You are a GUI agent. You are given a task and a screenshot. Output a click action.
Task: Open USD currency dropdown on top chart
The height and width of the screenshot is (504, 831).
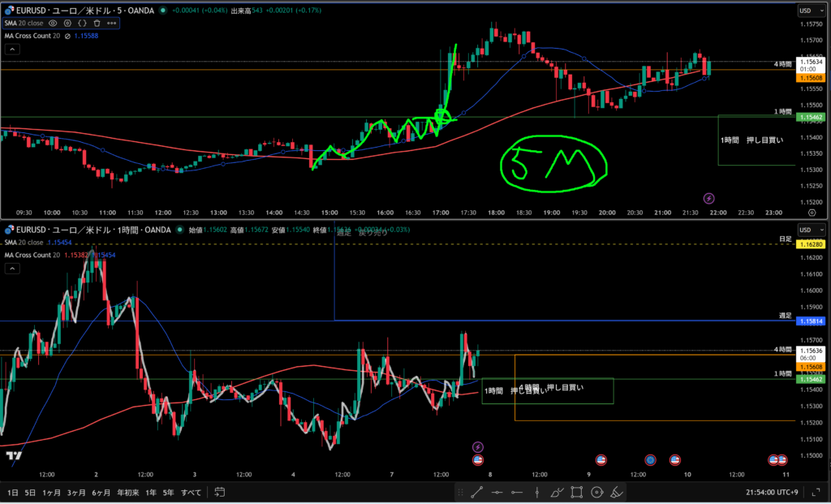coord(807,11)
